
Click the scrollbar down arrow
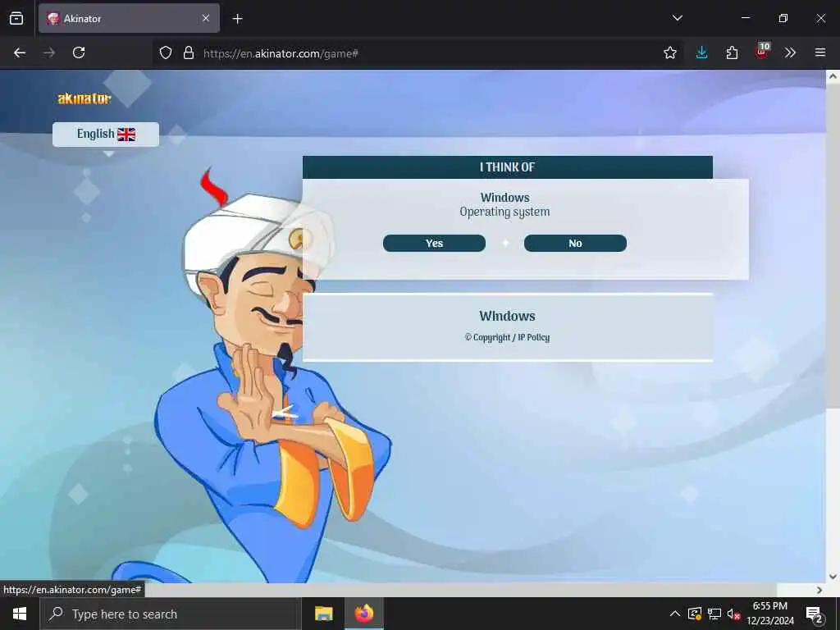[x=833, y=577]
